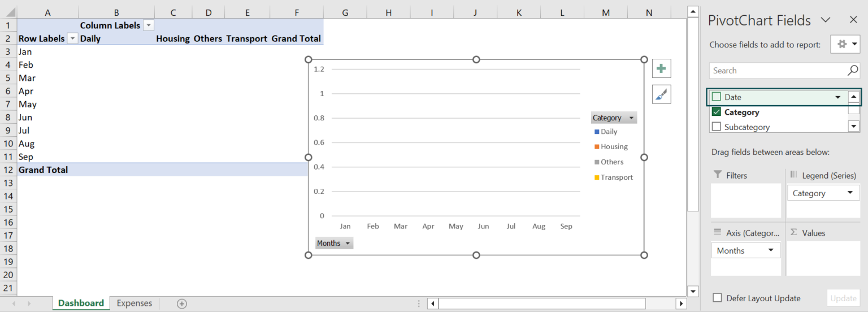Screen dimensions: 868x312
Task: Click the Daily legend color marker
Action: (x=597, y=132)
